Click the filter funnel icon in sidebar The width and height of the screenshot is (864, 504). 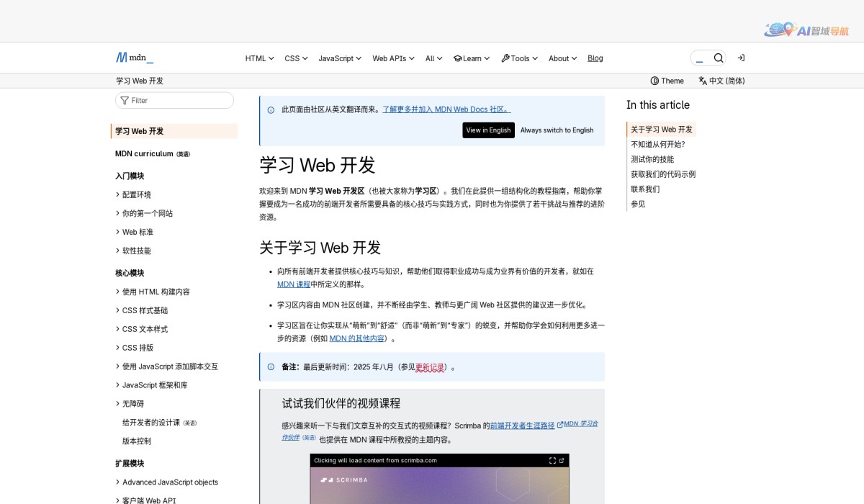click(x=124, y=100)
